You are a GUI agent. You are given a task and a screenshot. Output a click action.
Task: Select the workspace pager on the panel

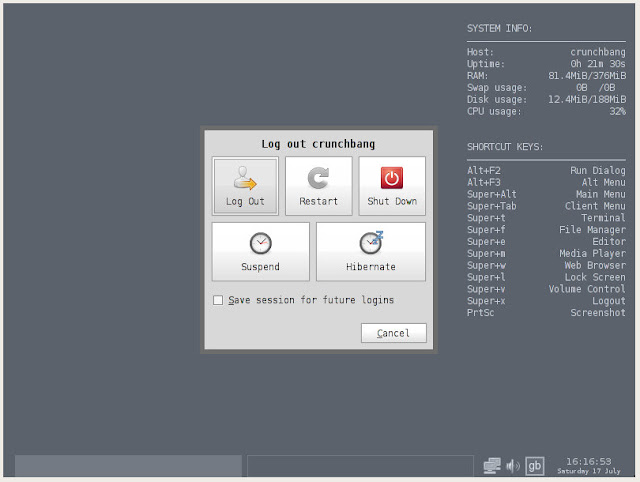tap(128, 466)
